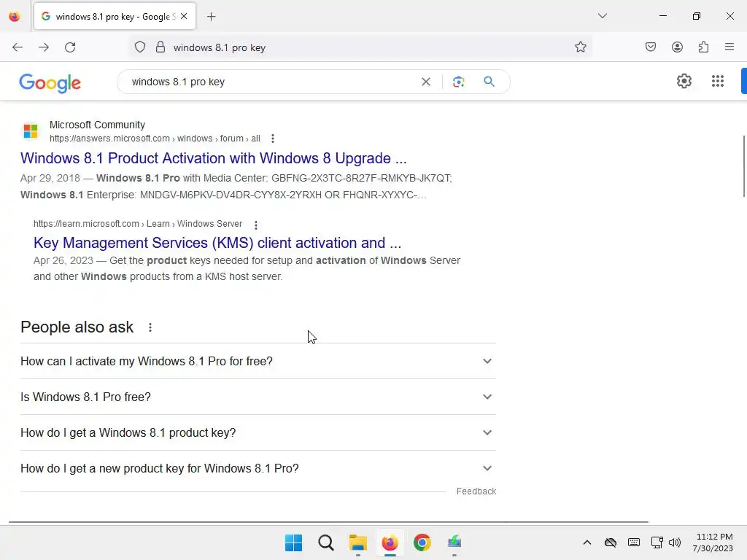Viewport: 747px width, 560px height.
Task: Open Windows taskbar Search
Action: point(326,542)
